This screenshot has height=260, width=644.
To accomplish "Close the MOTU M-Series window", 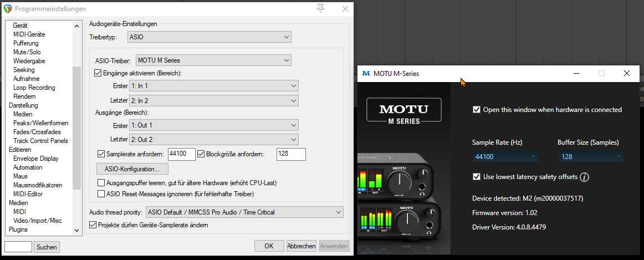I will pyautogui.click(x=626, y=74).
